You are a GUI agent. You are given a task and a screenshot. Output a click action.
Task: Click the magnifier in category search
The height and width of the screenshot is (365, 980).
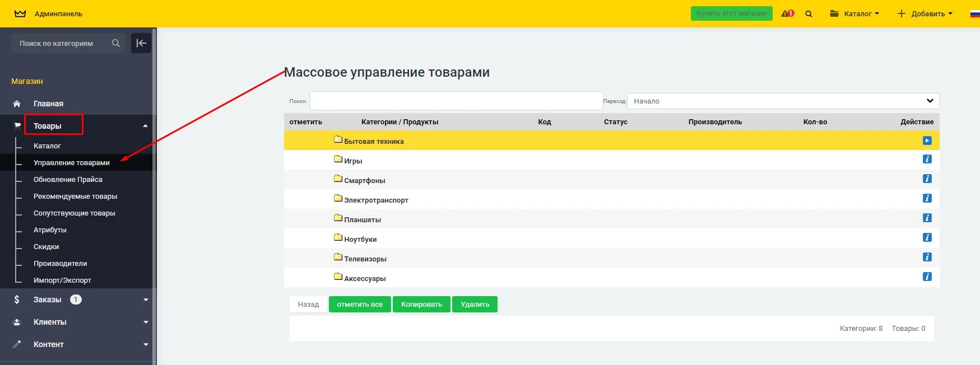[116, 43]
